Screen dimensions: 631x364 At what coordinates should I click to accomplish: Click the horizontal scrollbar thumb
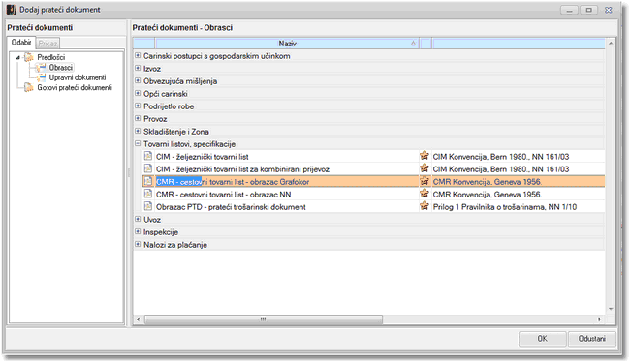tap(264, 319)
